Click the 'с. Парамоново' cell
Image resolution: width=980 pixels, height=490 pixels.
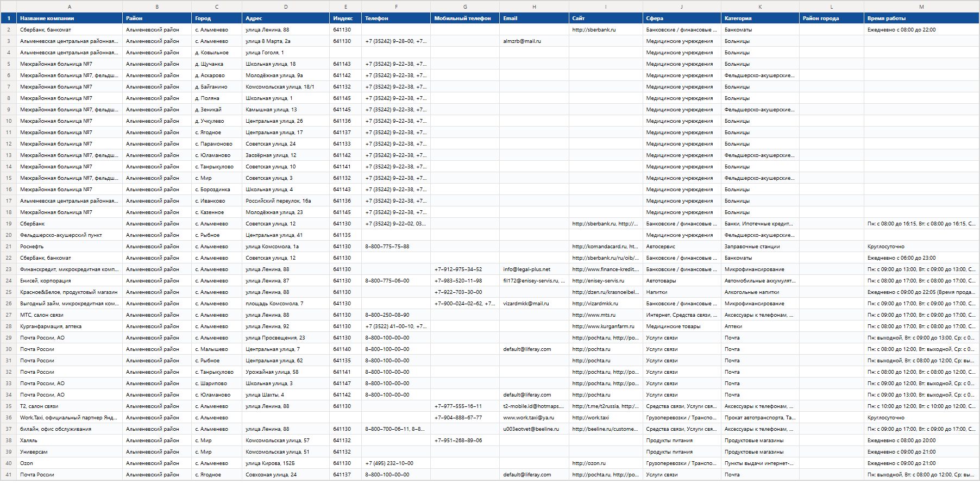(217, 144)
